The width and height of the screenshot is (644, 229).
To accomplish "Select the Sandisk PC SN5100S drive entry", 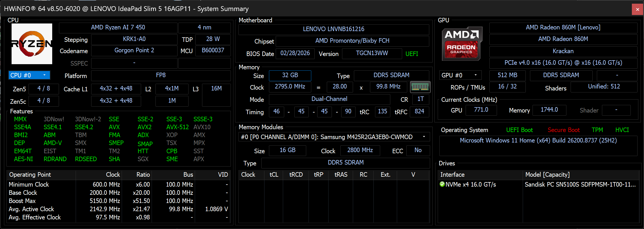I will coord(580,185).
